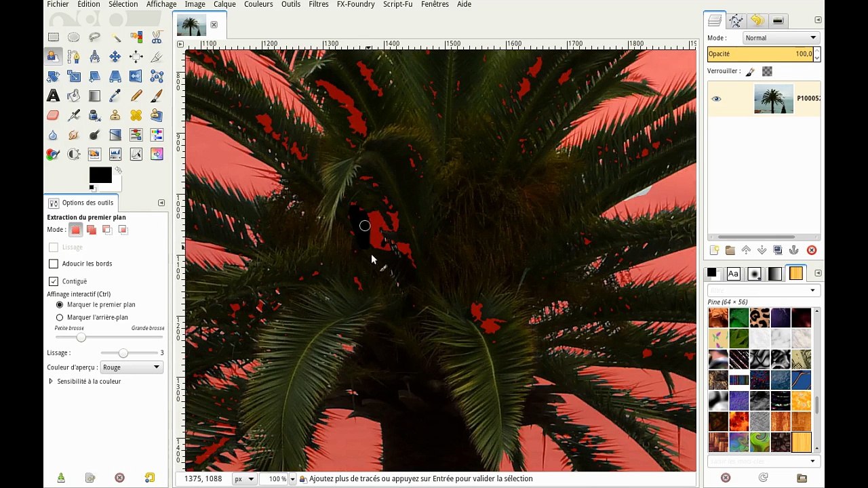Click the black foreground color swatch

coord(100,175)
